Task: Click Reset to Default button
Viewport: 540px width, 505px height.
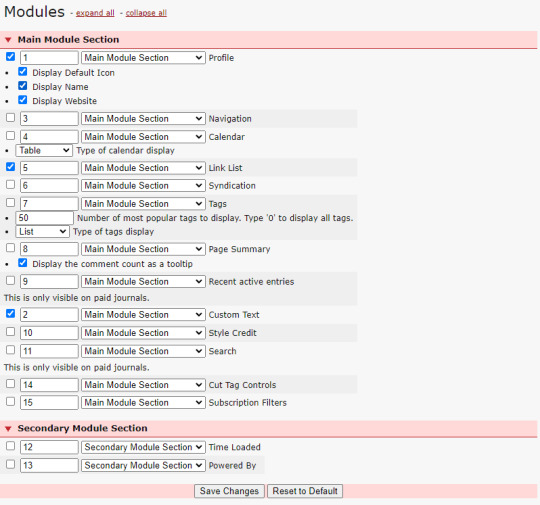Action: 305,491
